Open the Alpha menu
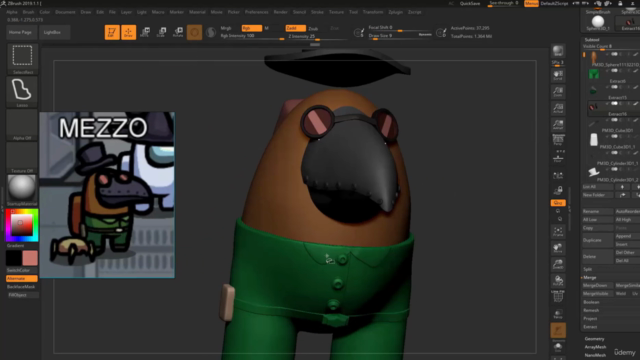Viewport: 640px width, 360px height. pyautogui.click(x=12, y=12)
